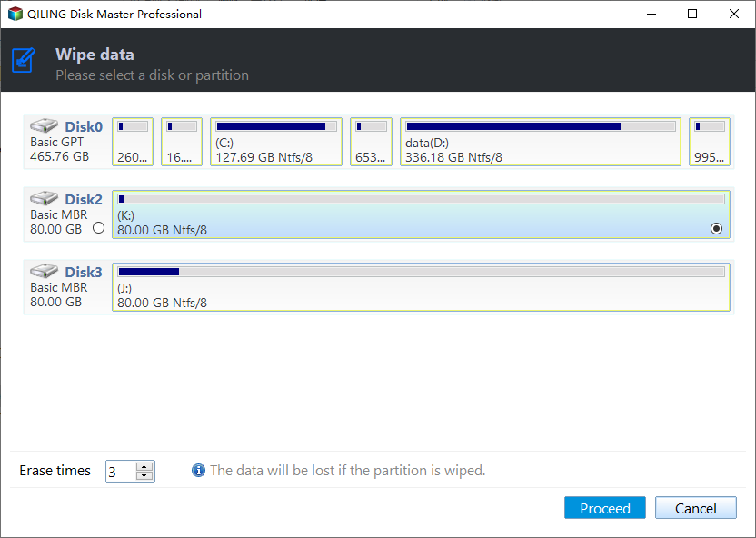
Task: Click the data(D:) partition usage bar
Action: coord(541,127)
